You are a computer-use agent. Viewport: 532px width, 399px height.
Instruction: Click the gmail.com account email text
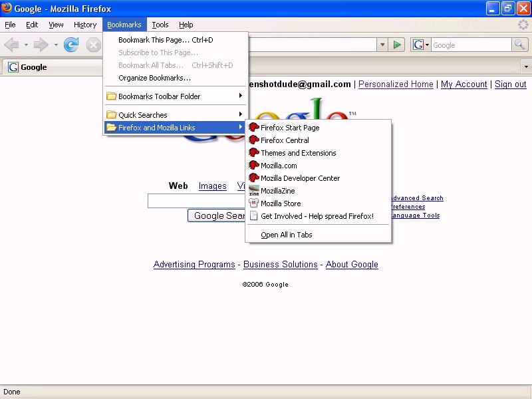300,84
